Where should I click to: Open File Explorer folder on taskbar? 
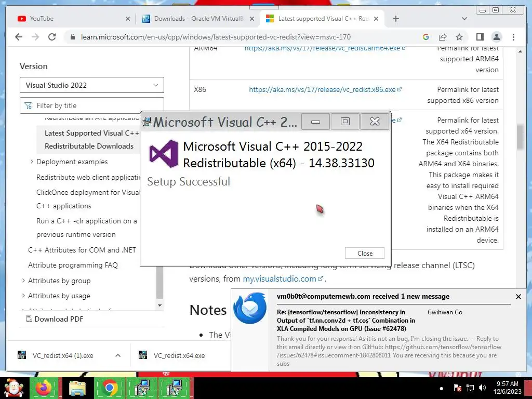[x=77, y=388]
